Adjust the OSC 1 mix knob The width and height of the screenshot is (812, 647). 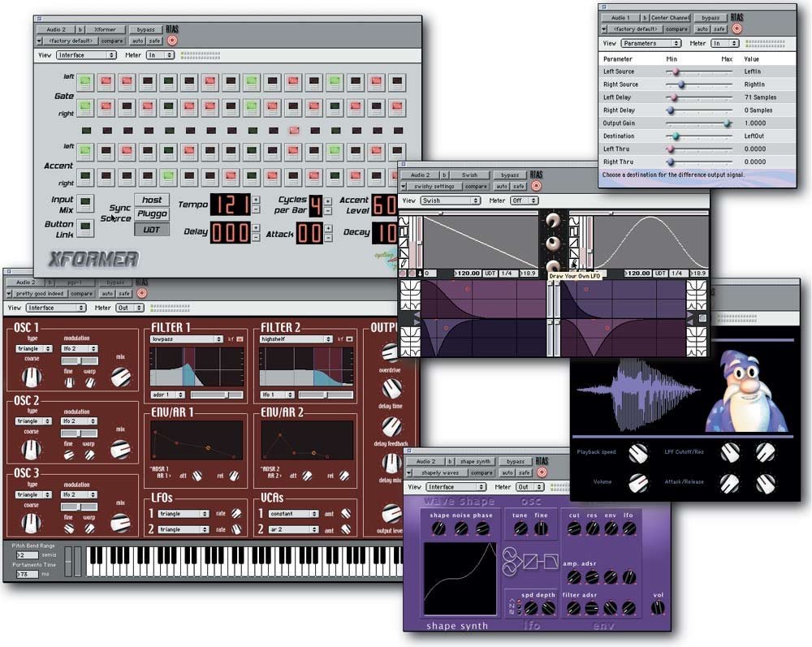pos(121,377)
